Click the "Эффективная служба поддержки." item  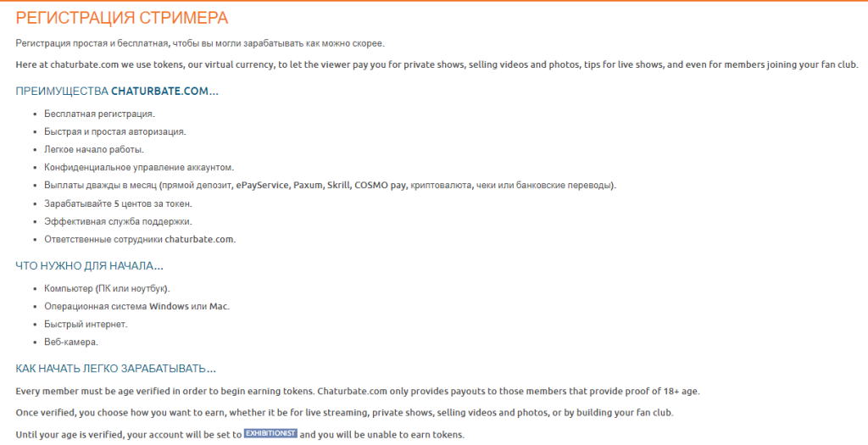coord(118,221)
